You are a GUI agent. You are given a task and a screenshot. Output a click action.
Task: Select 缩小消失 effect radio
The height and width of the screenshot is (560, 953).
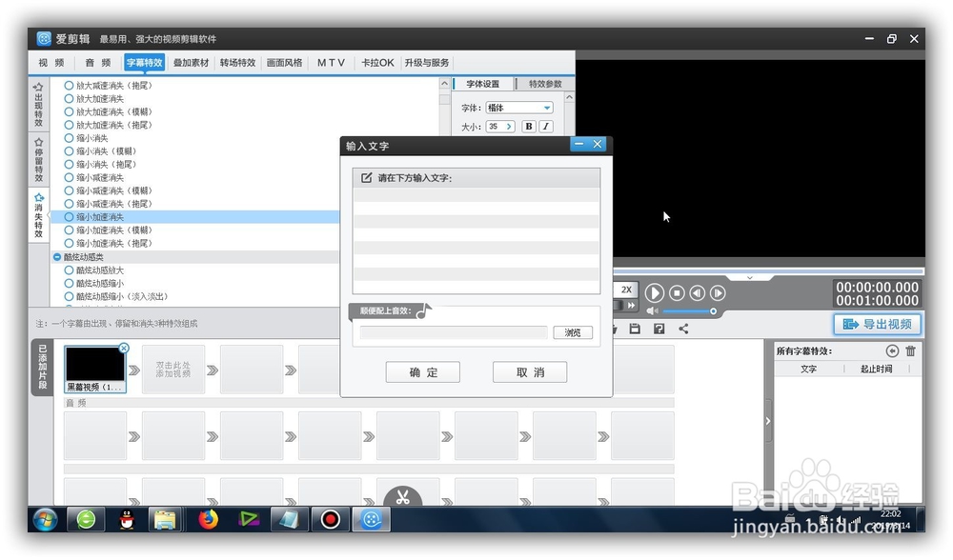[69, 138]
